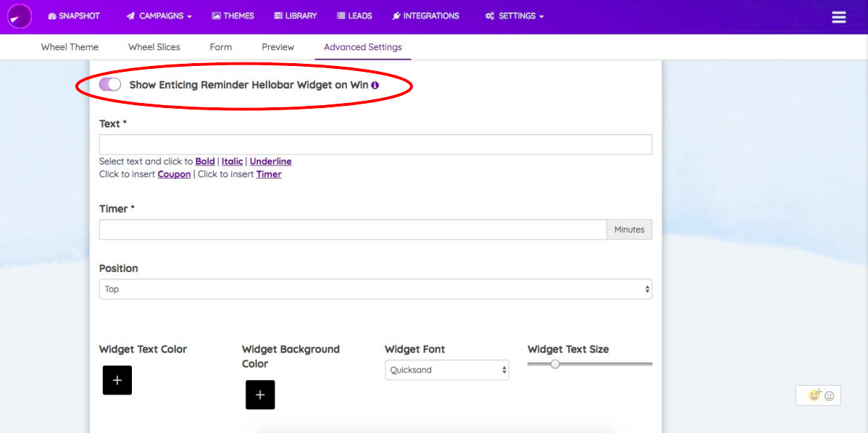Expand the Campaigns dropdown menu
Image resolution: width=868 pixels, height=433 pixels.
158,15
